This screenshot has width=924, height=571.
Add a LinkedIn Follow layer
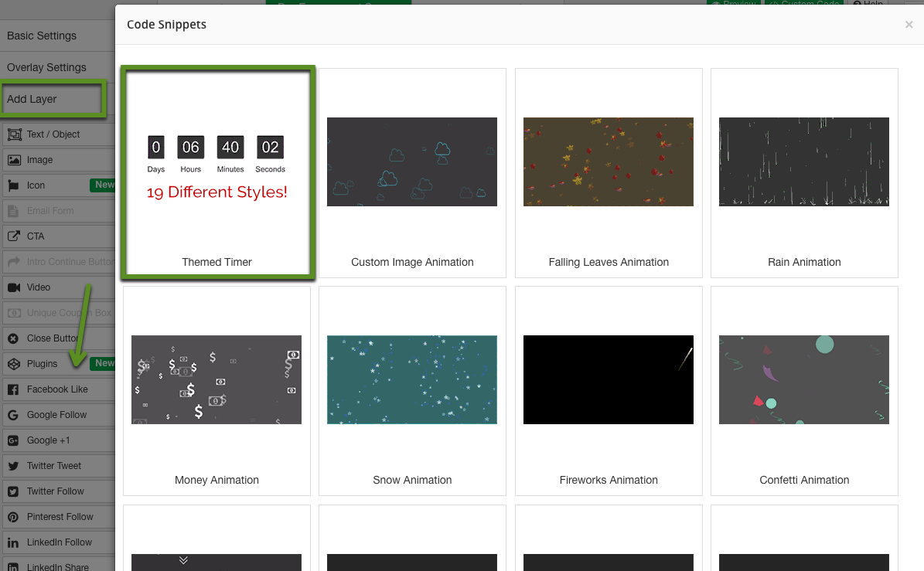point(59,542)
